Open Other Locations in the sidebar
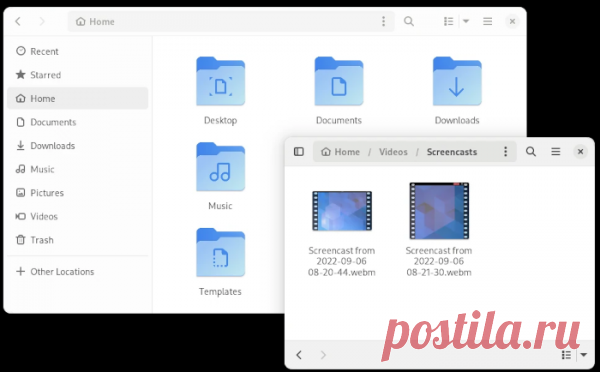This screenshot has height=372, width=600. click(x=78, y=272)
